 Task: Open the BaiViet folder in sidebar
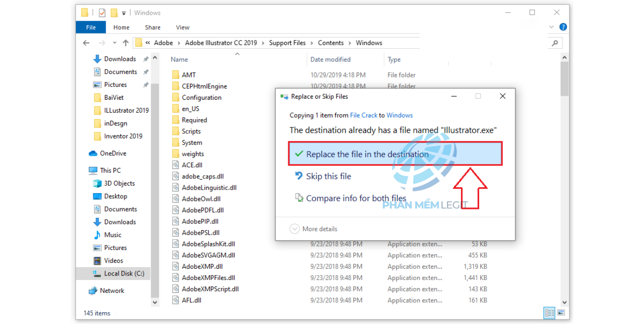tap(114, 97)
